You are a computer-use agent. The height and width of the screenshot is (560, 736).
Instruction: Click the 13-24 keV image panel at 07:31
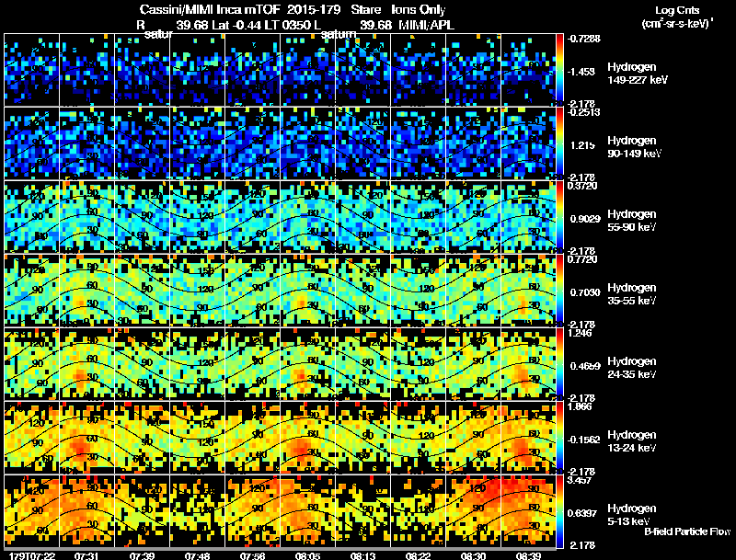click(x=86, y=438)
